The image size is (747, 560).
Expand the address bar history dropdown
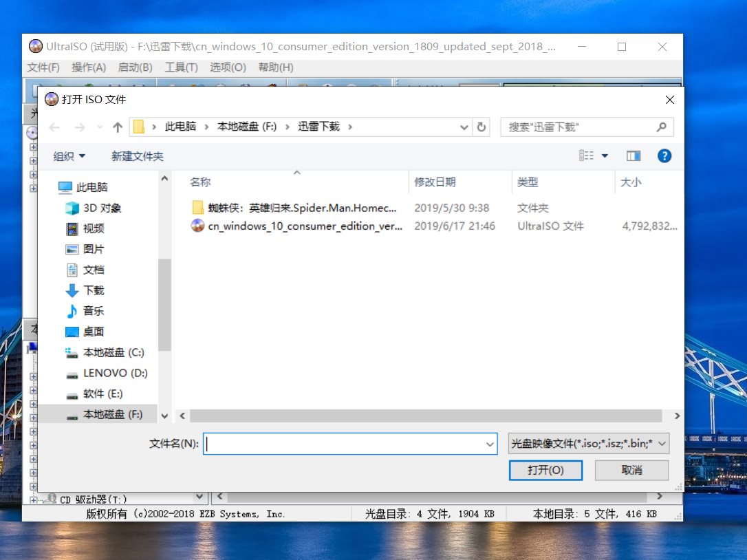click(464, 127)
